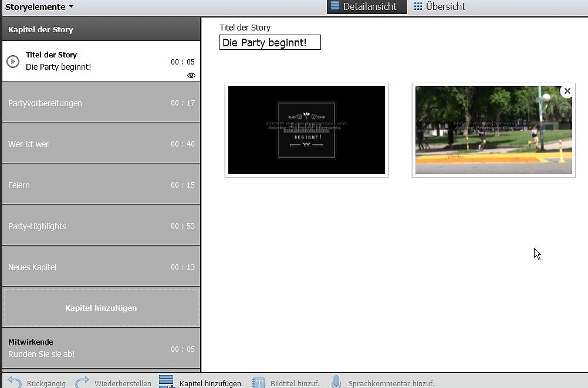Click the Sprachkommentar microphone icon
The image size is (588, 388).
tap(336, 382)
